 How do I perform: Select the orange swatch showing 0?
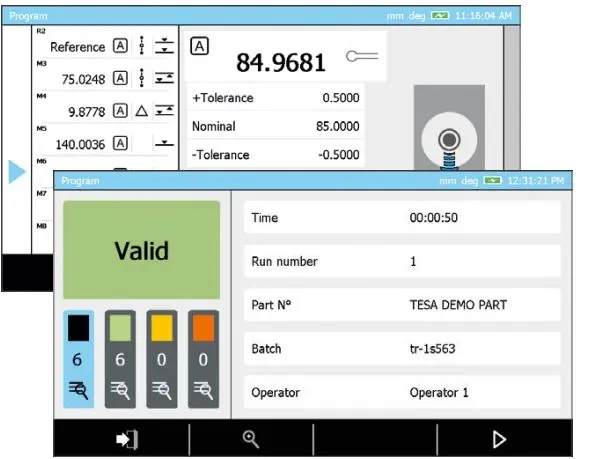point(203,327)
